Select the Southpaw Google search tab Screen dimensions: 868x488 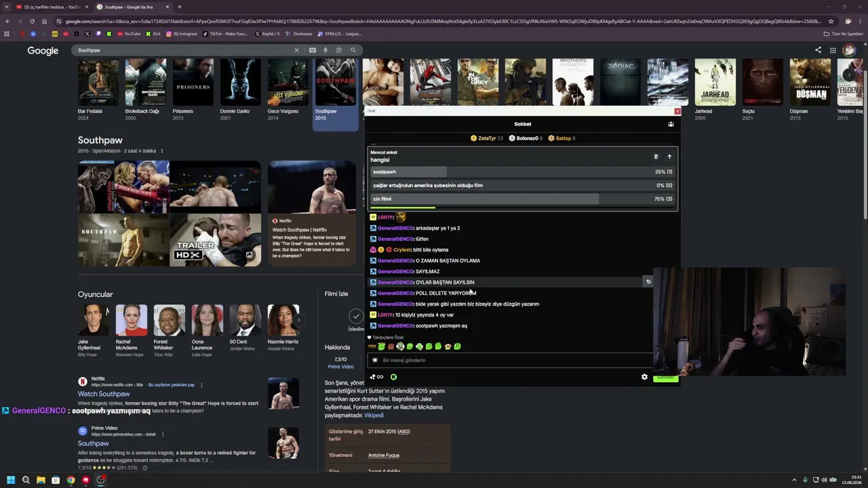click(x=132, y=7)
